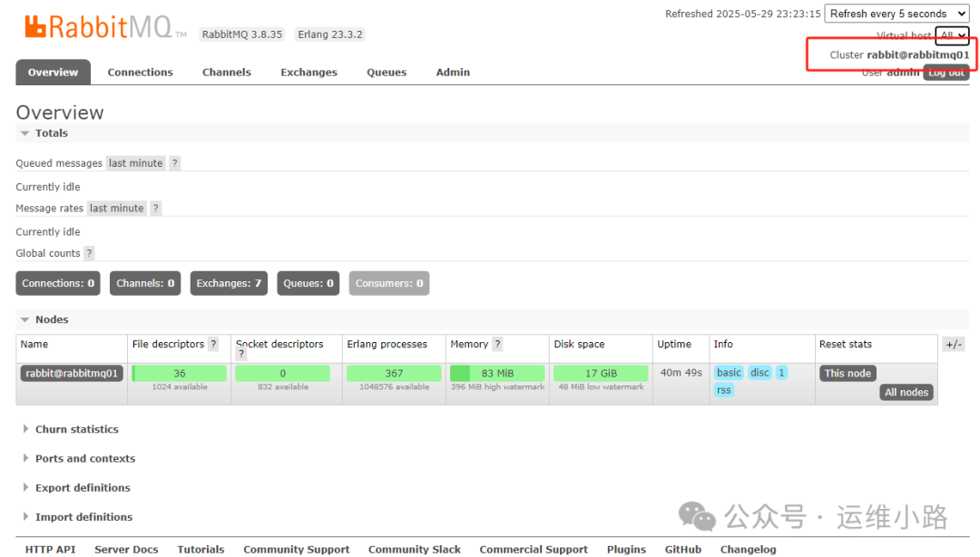Viewport: 980px width, 557px height.
Task: Open help for Queued messages
Action: 174,163
